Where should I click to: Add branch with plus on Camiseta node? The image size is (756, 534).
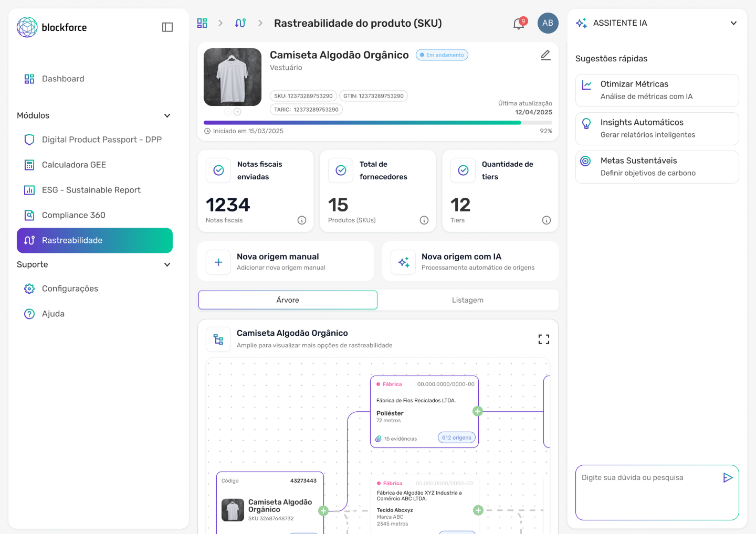323,510
